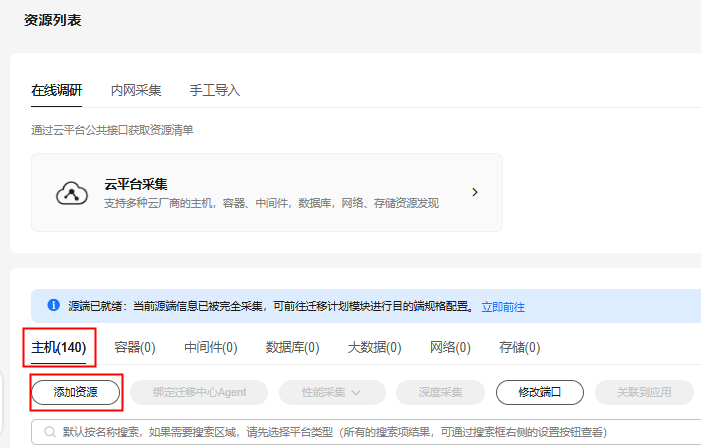Click the 深度采集 button
The height and width of the screenshot is (448, 701).
tap(440, 392)
